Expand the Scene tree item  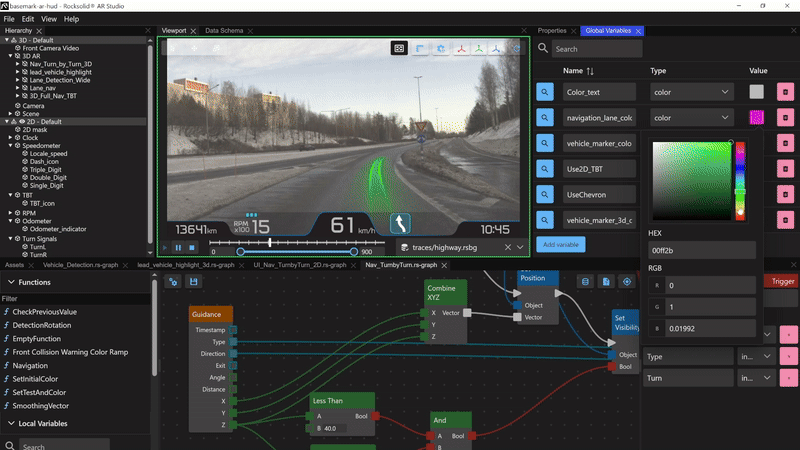10,114
